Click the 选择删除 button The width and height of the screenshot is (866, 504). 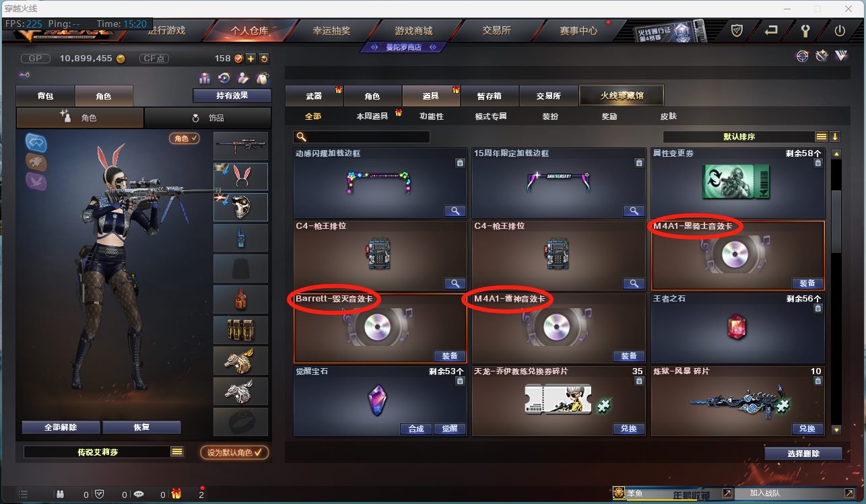803,454
